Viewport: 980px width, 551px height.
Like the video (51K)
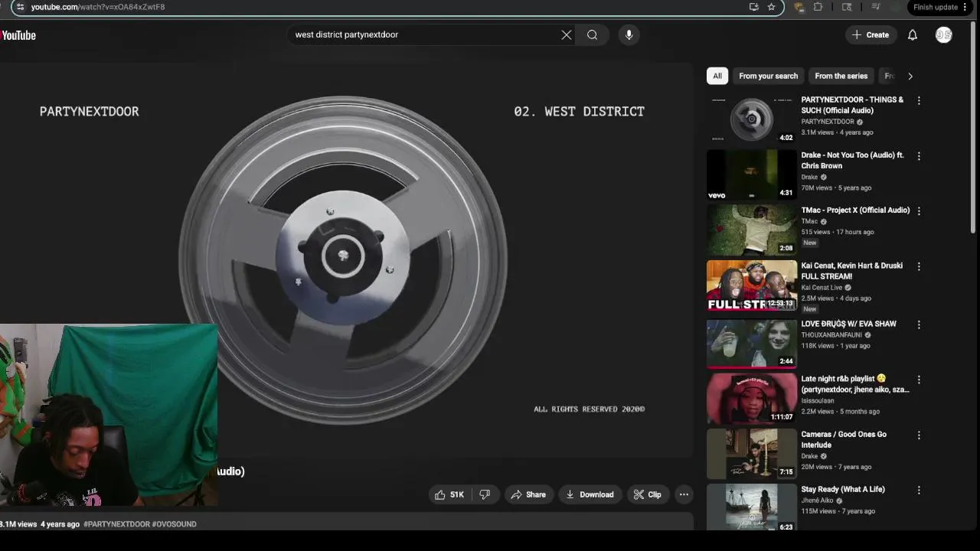pyautogui.click(x=449, y=494)
